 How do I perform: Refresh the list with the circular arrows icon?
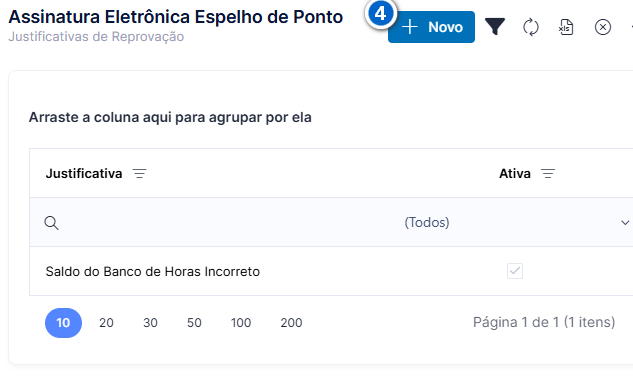coord(530,27)
